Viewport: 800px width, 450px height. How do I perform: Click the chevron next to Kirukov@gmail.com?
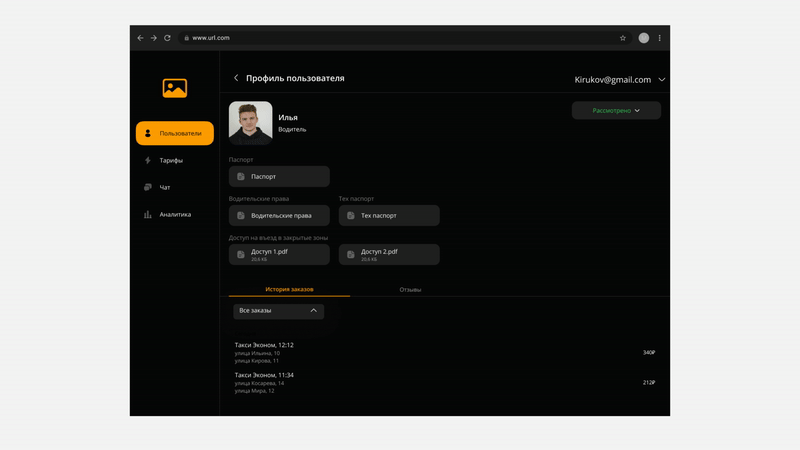(x=662, y=80)
